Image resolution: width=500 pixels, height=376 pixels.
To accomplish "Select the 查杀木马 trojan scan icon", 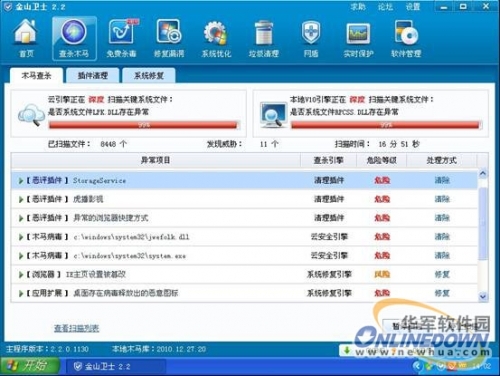I will pos(74,38).
